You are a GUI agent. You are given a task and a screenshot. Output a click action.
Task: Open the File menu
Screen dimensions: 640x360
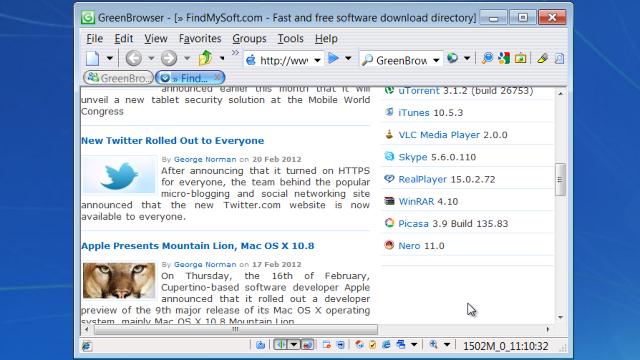[95, 38]
